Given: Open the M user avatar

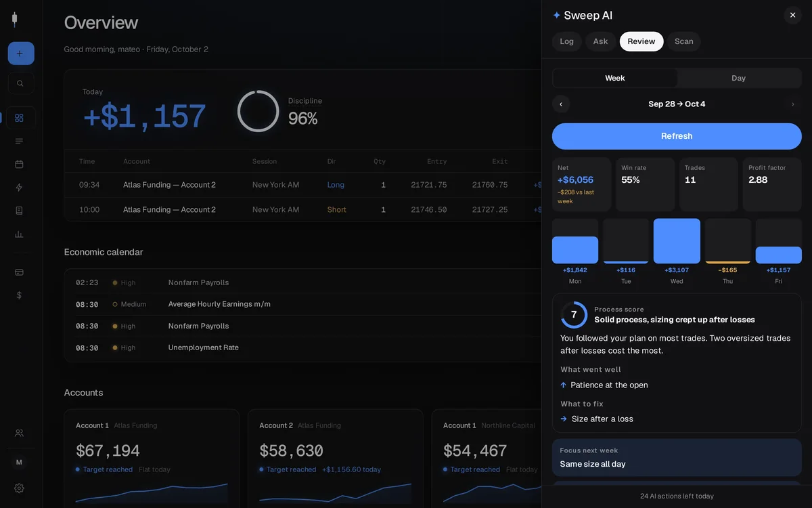Looking at the screenshot, I should pyautogui.click(x=19, y=462).
